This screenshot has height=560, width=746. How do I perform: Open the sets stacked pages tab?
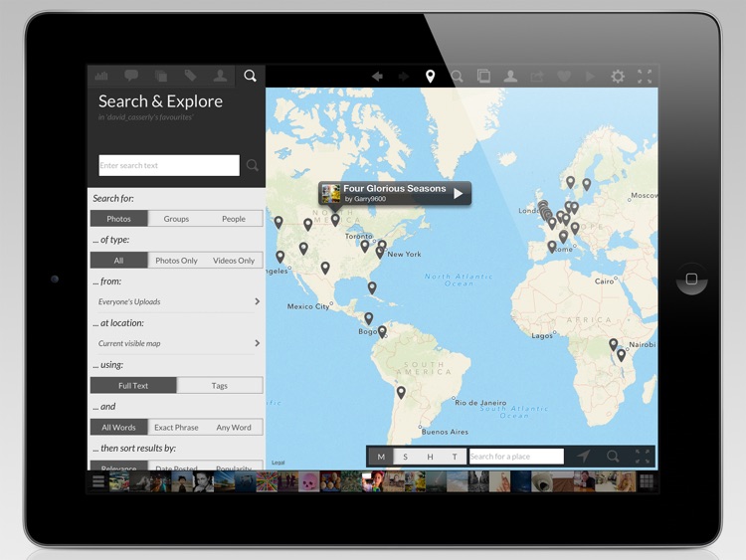pyautogui.click(x=161, y=76)
